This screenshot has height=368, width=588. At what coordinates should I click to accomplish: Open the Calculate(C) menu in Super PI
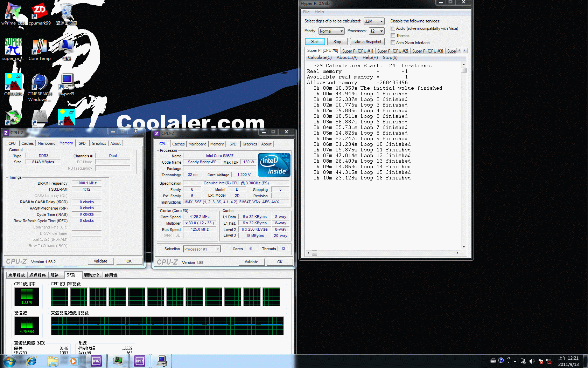(320, 57)
